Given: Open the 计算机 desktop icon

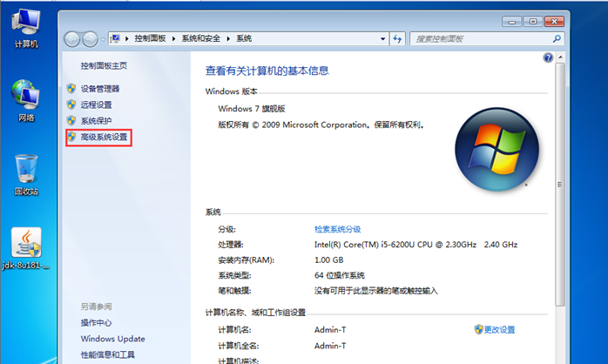Looking at the screenshot, I should coord(26,29).
